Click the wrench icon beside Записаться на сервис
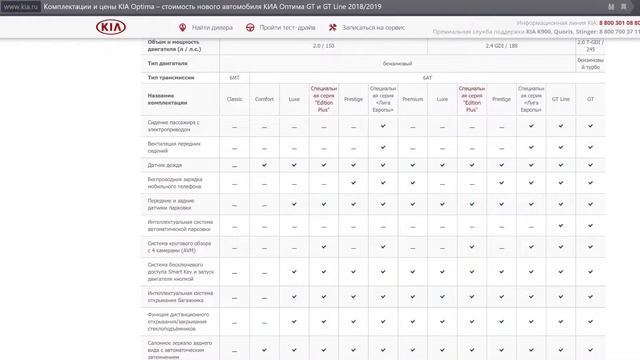 click(333, 27)
